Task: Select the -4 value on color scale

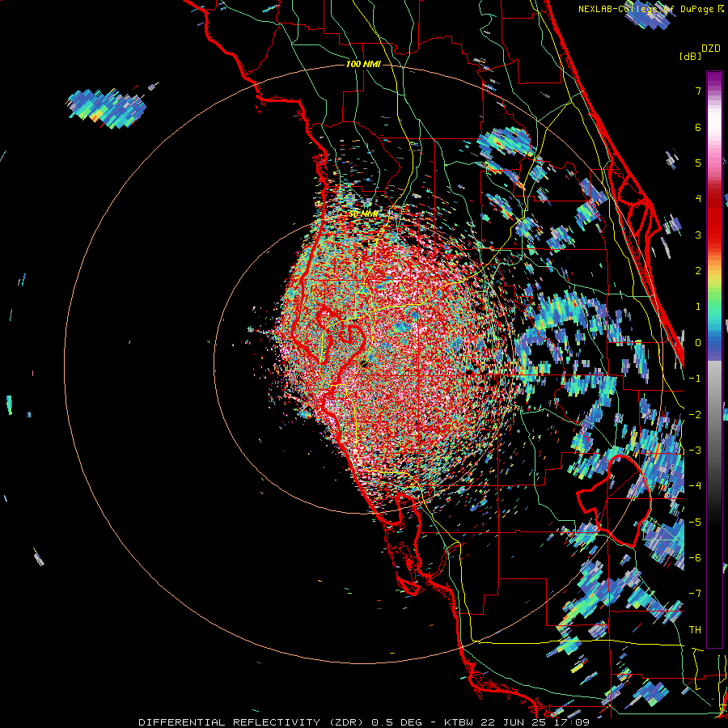Action: 695,486
